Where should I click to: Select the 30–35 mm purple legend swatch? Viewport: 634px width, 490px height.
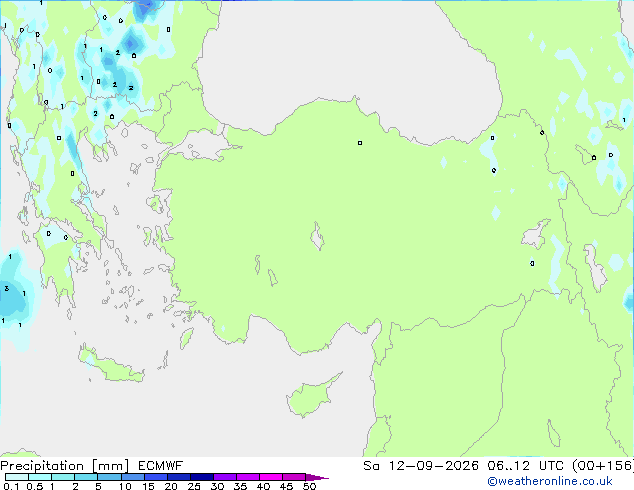click(225, 477)
